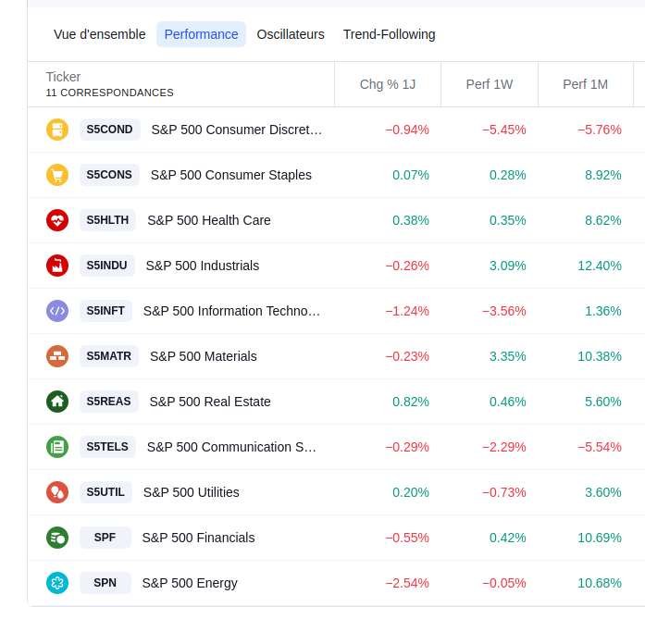Click the Consumer Staples cart icon
Viewport: 645px width, 644px height.
[57, 175]
